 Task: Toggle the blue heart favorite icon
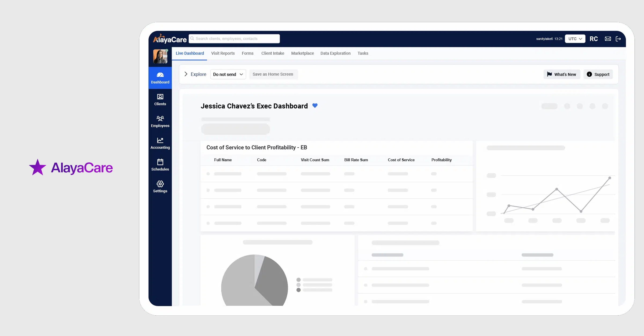click(x=315, y=106)
